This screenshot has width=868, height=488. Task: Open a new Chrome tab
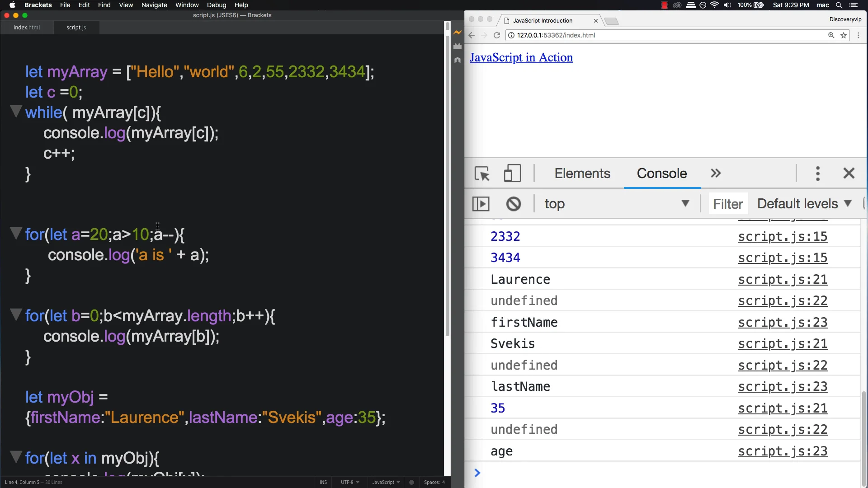pyautogui.click(x=611, y=21)
